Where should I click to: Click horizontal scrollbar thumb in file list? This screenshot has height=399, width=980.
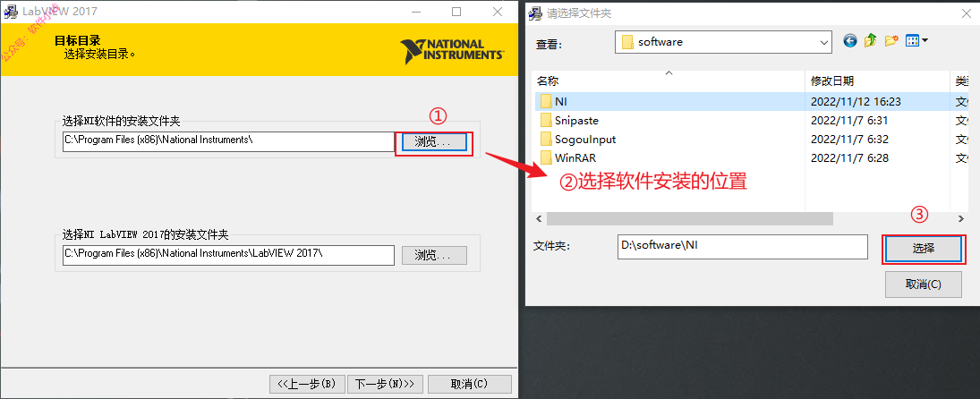coord(690,218)
